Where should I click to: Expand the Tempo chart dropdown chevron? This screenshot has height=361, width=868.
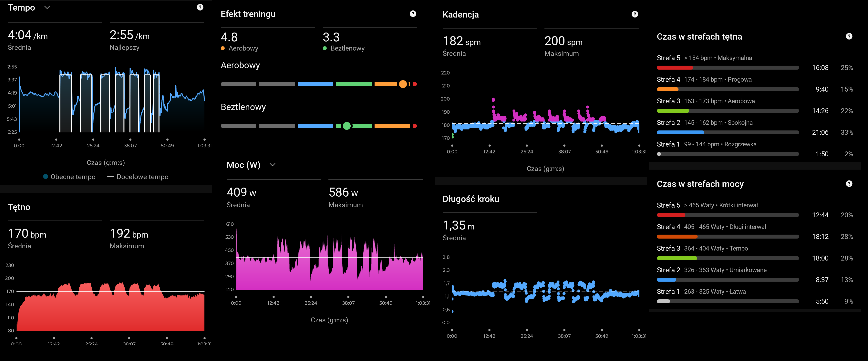click(47, 7)
